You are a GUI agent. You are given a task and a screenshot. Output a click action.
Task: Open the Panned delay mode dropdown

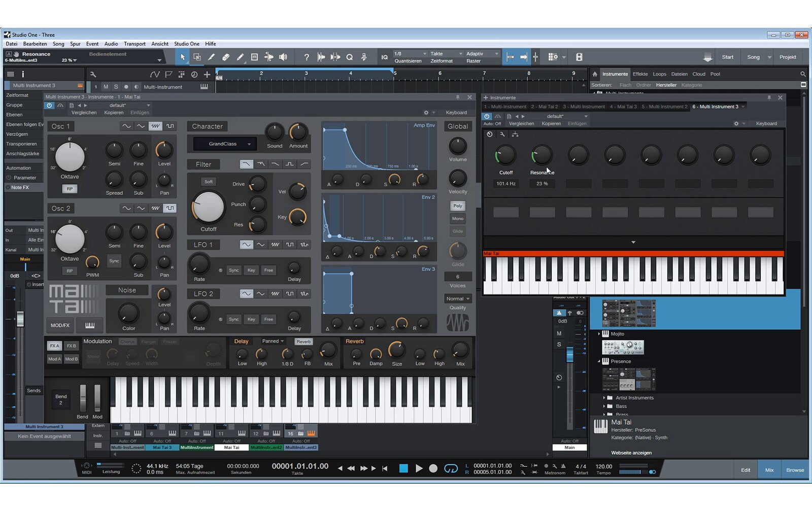pyautogui.click(x=273, y=342)
